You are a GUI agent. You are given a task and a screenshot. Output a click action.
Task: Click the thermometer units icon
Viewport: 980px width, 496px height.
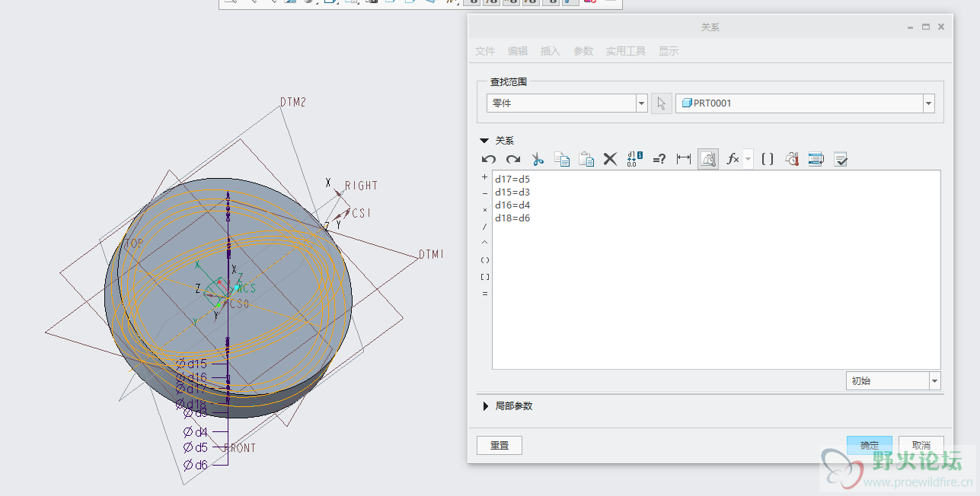pos(792,159)
